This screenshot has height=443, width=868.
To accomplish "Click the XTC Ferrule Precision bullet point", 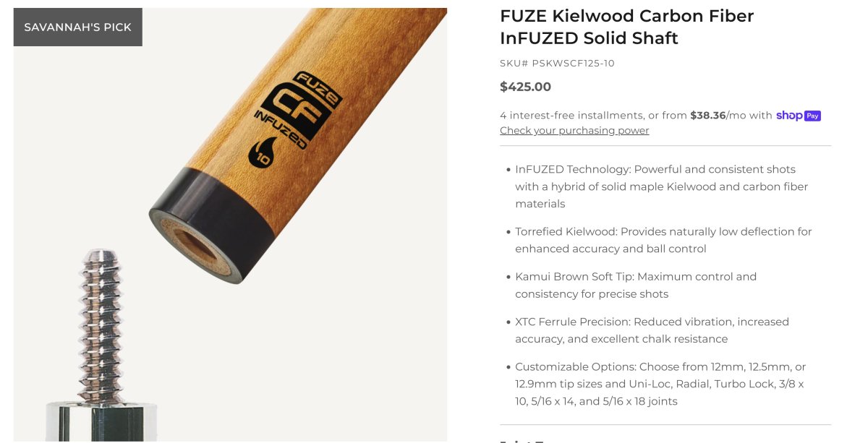I will [x=651, y=330].
